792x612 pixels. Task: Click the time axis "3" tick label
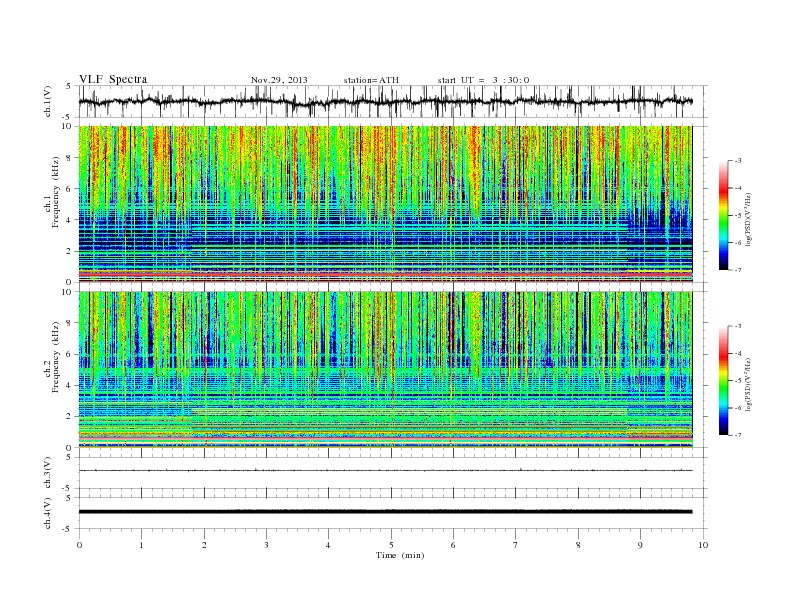pos(266,545)
